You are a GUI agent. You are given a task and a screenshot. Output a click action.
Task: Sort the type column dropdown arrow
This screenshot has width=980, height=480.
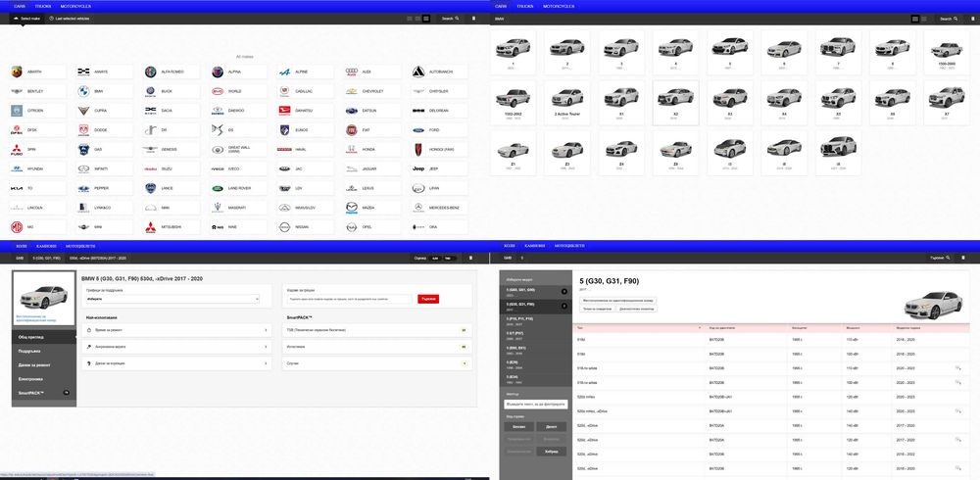[x=700, y=327]
